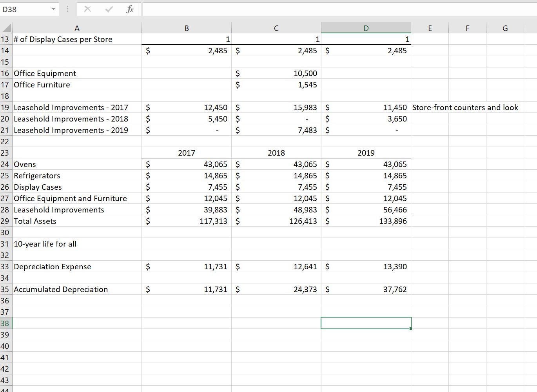Click 'Store-front counters and look' note
Viewport: 537px width, 392px height.
[x=465, y=107]
